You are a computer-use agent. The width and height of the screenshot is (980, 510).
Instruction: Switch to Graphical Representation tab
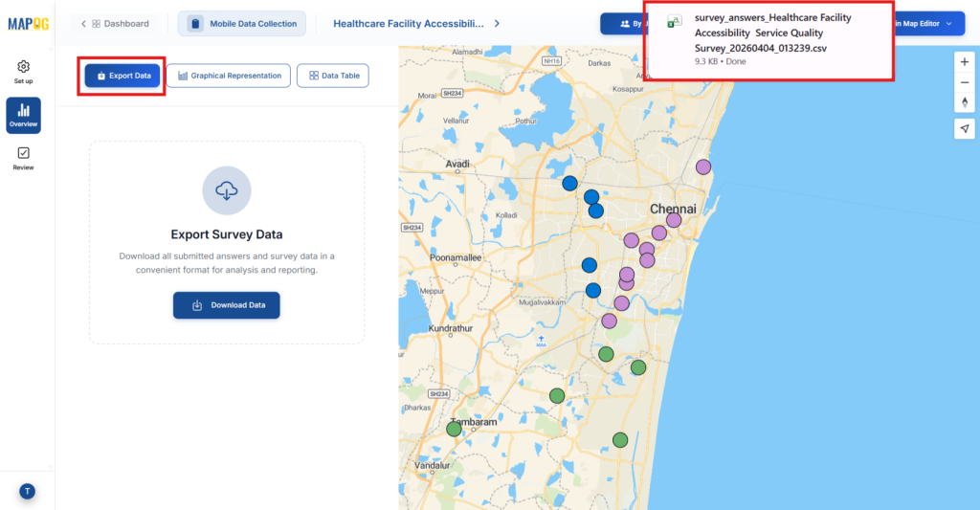pyautogui.click(x=228, y=76)
